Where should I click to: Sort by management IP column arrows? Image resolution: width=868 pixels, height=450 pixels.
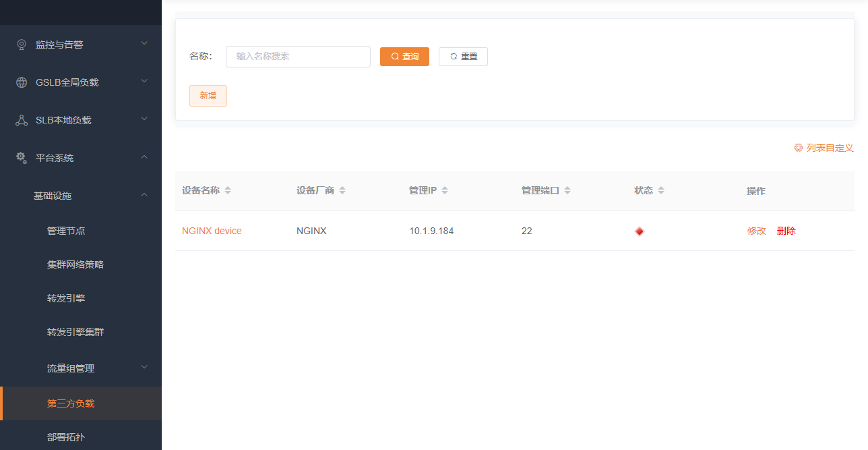[x=445, y=191]
